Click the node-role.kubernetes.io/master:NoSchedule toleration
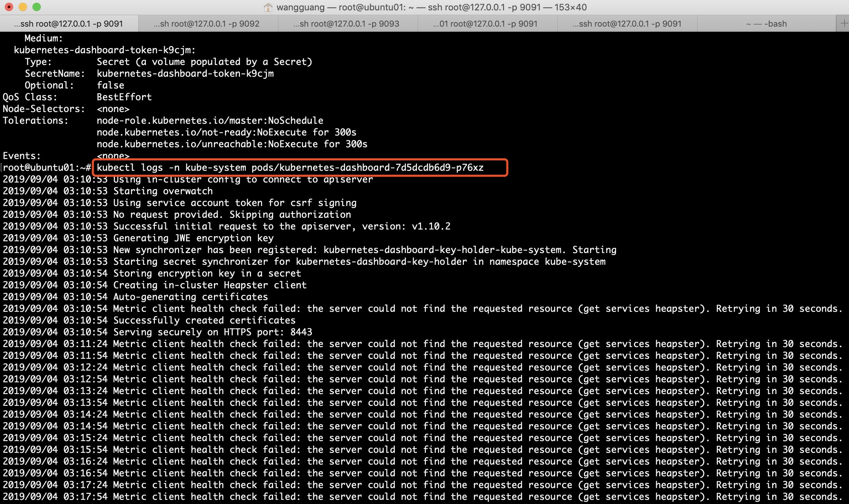 coord(210,121)
